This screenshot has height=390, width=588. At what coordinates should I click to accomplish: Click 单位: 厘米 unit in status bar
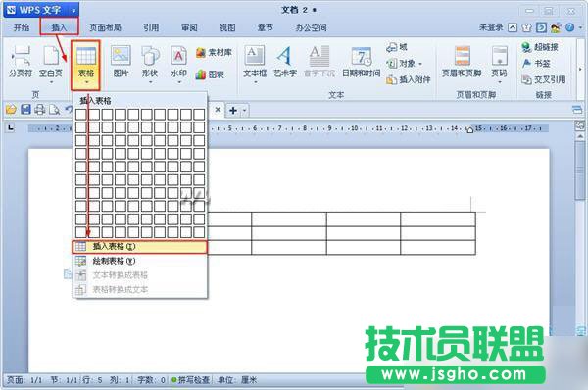(x=237, y=380)
